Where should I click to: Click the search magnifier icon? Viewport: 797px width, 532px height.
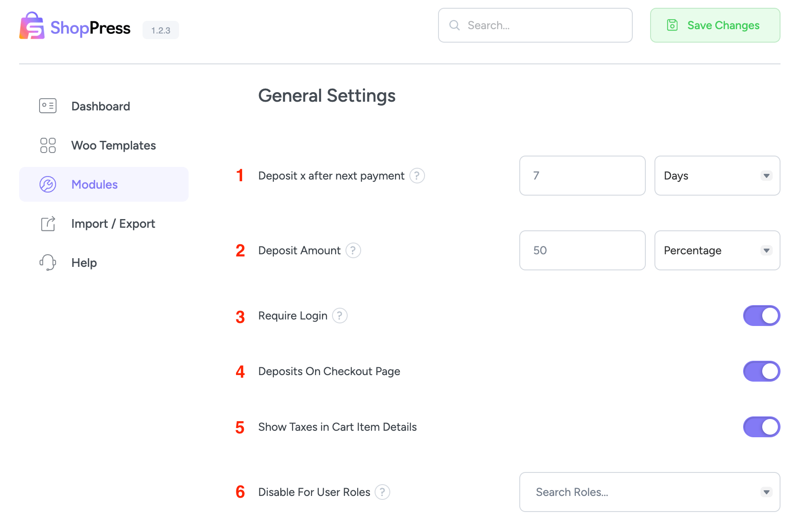[x=454, y=25]
